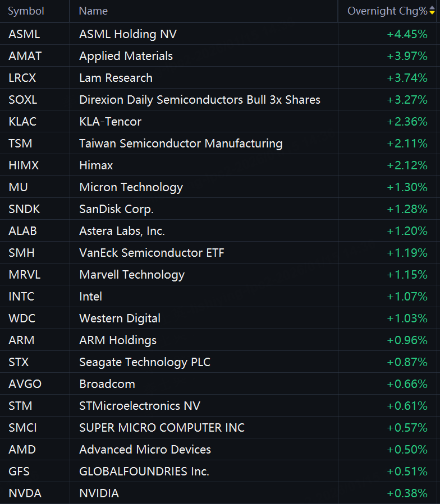The height and width of the screenshot is (504, 440).
Task: Click the Overnight Chg% header text
Action: 387,11
